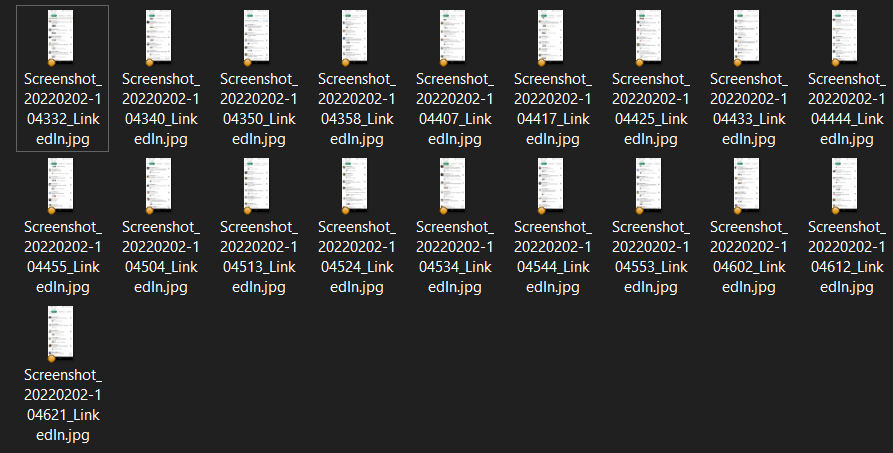Select file Screenshot_20220202-104340_LinkedIn.jpg
The width and height of the screenshot is (893, 453).
160,37
